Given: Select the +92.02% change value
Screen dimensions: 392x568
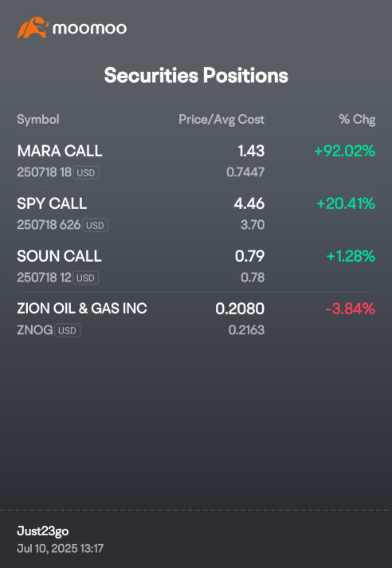Looking at the screenshot, I should coord(345,151).
